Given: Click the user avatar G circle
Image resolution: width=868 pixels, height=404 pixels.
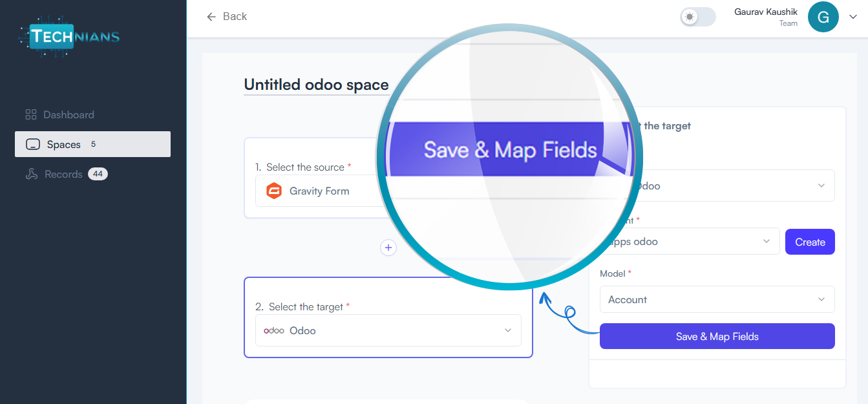Looking at the screenshot, I should pos(823,17).
